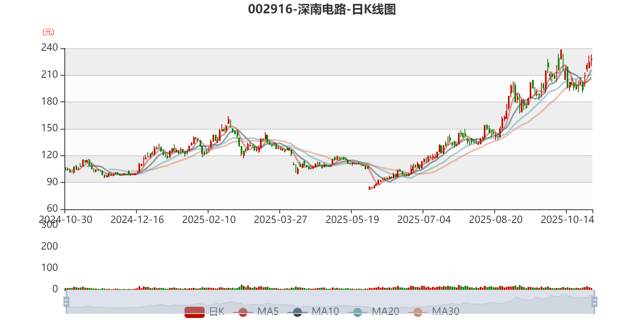644x322 pixels.
Task: Toggle the MA5 line in legend
Action: click(x=258, y=312)
